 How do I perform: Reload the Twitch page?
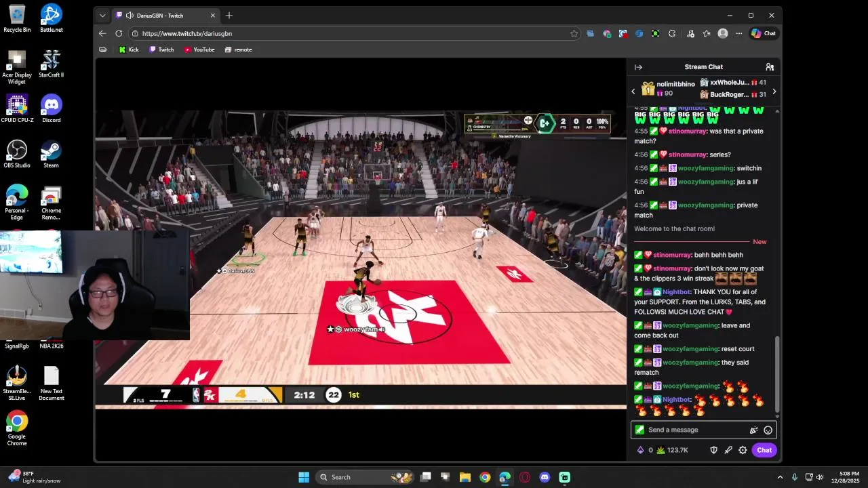point(119,33)
